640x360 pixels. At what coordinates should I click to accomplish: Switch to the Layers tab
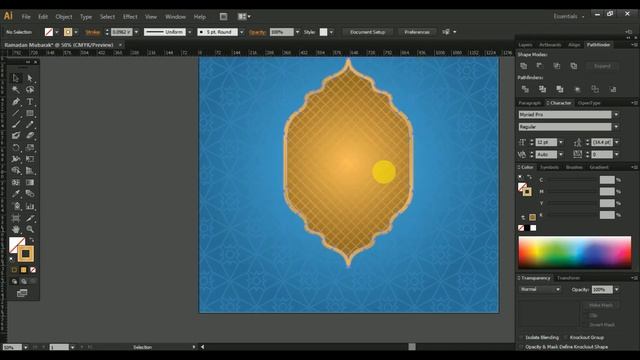[525, 45]
